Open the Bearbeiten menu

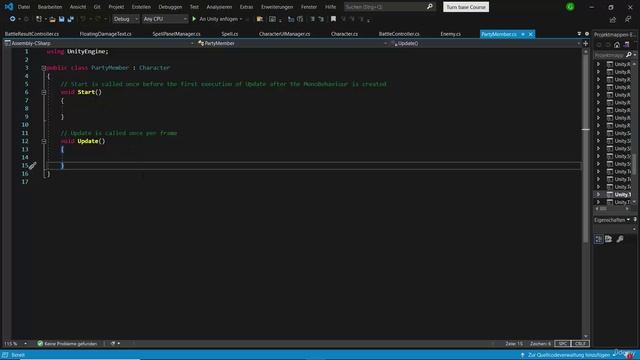50,7
